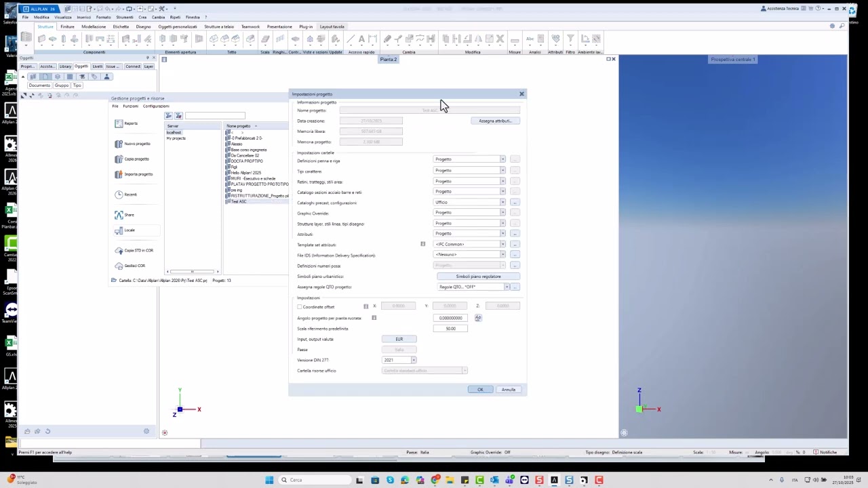Image resolution: width=868 pixels, height=488 pixels.
Task: Select the DOCFA PROPTIPO project
Action: click(x=244, y=161)
